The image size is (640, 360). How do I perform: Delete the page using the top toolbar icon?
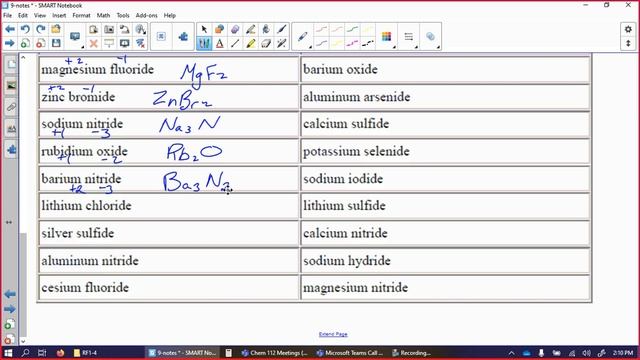pyautogui.click(x=40, y=43)
